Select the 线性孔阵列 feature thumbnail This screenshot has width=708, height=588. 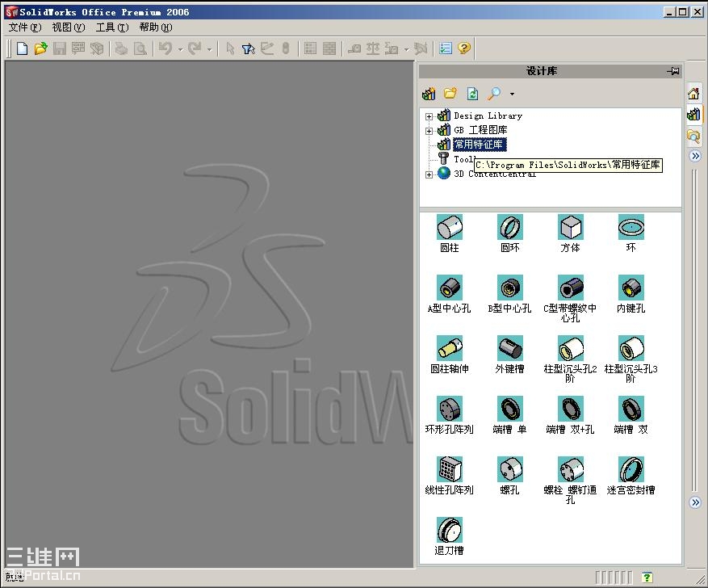pyautogui.click(x=450, y=468)
